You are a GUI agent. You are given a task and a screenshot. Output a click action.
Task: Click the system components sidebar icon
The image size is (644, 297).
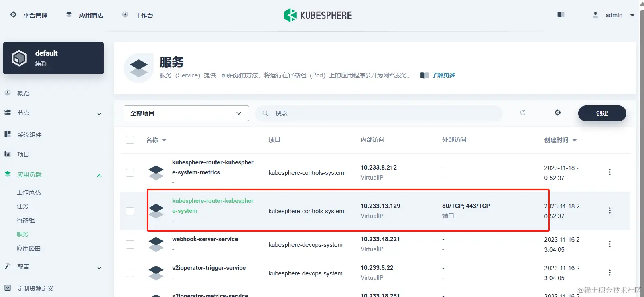pos(8,134)
